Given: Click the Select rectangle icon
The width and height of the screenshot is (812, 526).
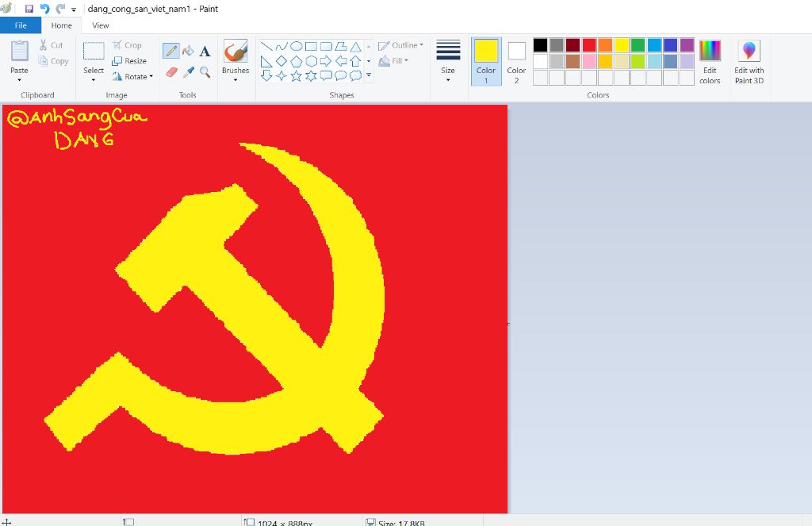Looking at the screenshot, I should point(94,52).
